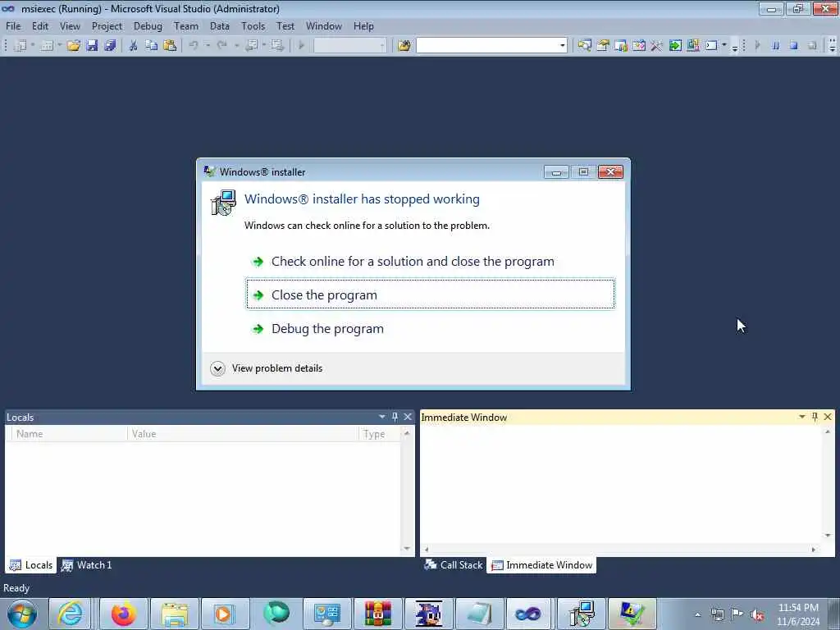This screenshot has width=840, height=630.
Task: Click the Add New Item toolbar icon
Action: tap(47, 46)
